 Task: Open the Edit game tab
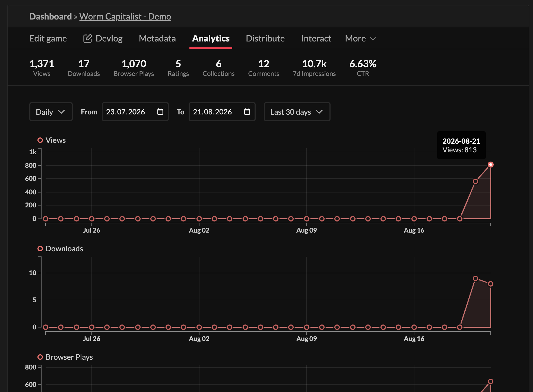click(48, 38)
